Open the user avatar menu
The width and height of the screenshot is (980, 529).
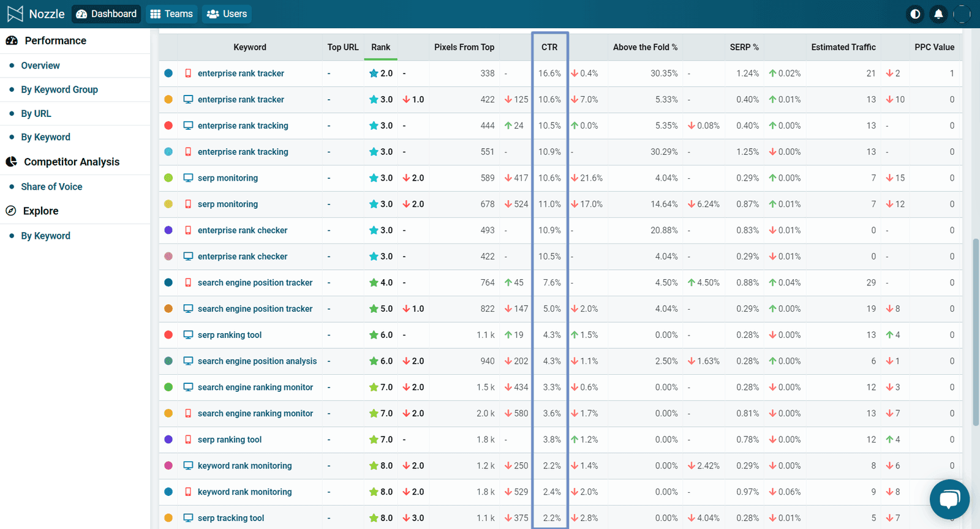tap(962, 13)
